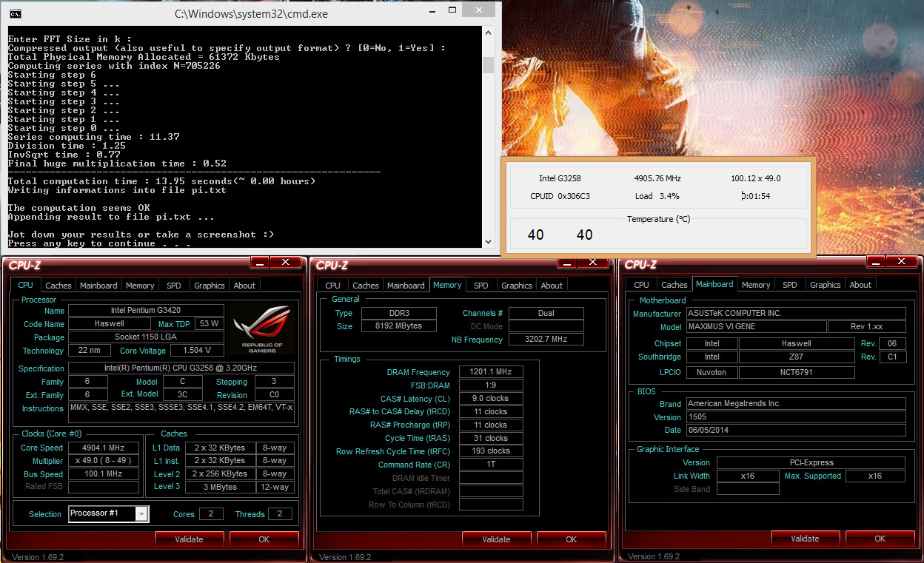Screen dimensions: 924x563
Task: Click the cmd window scrollbar down arrow
Action: (x=488, y=241)
